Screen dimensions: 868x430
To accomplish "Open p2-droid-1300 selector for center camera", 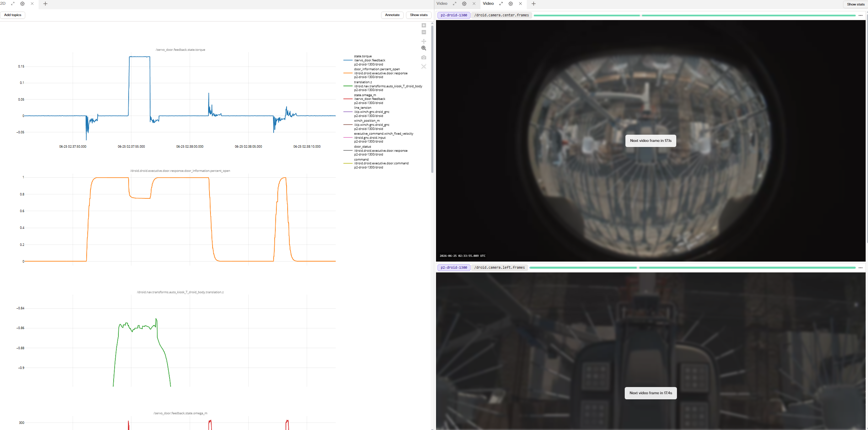I will click(x=454, y=15).
